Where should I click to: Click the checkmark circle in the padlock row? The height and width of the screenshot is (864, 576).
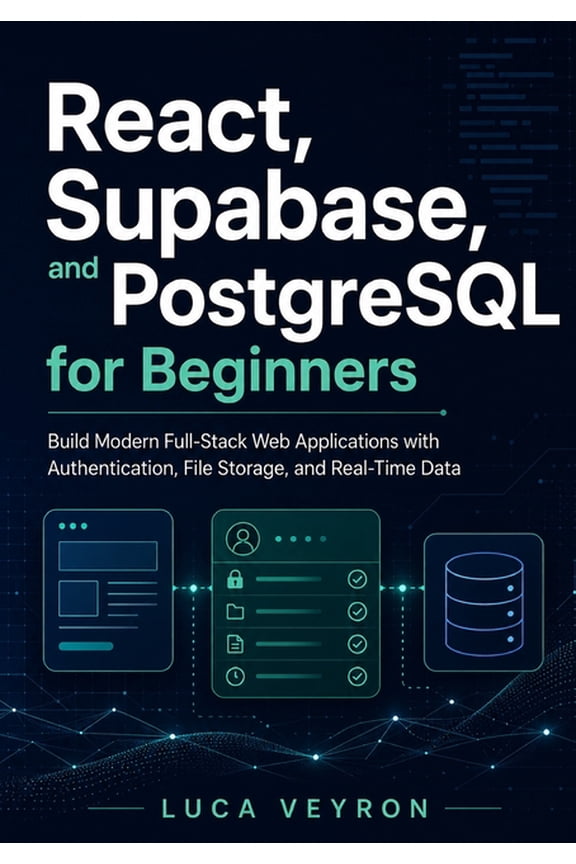tap(357, 579)
